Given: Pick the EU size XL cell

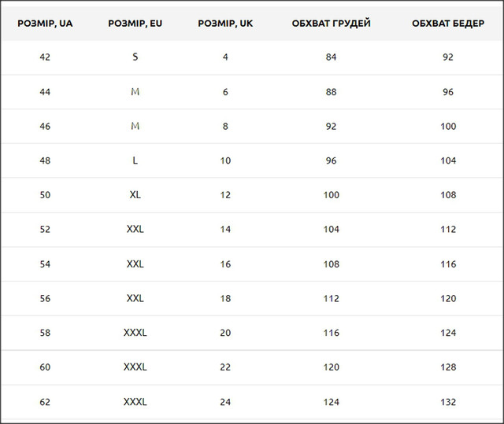Looking at the screenshot, I should tap(135, 195).
